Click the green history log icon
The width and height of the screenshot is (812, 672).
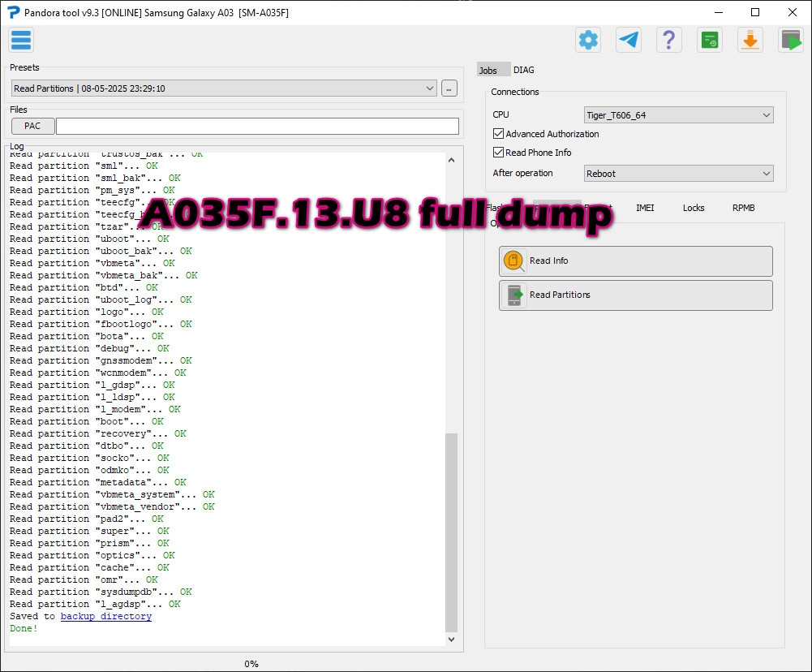[x=709, y=40]
